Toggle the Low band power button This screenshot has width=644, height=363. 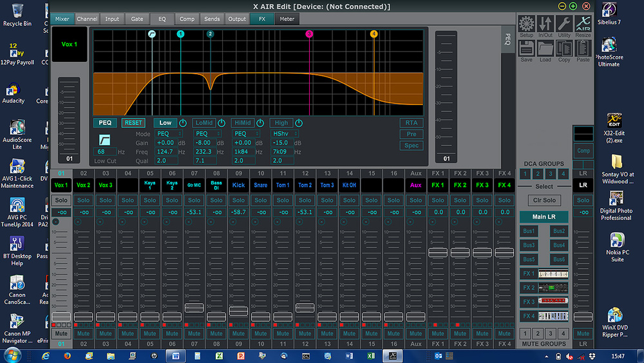point(182,123)
